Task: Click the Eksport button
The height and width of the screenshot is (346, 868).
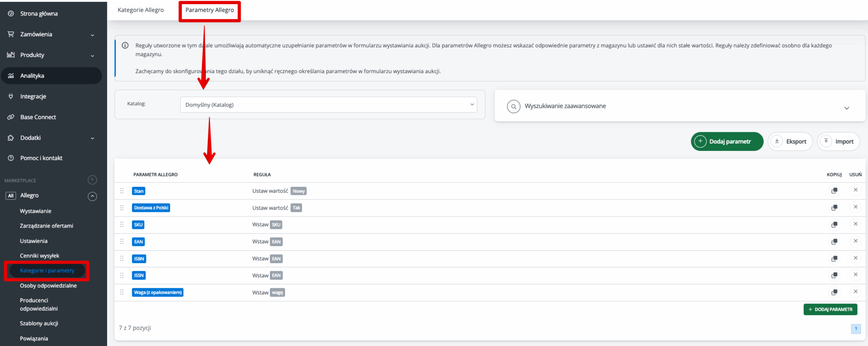Action: 790,141
